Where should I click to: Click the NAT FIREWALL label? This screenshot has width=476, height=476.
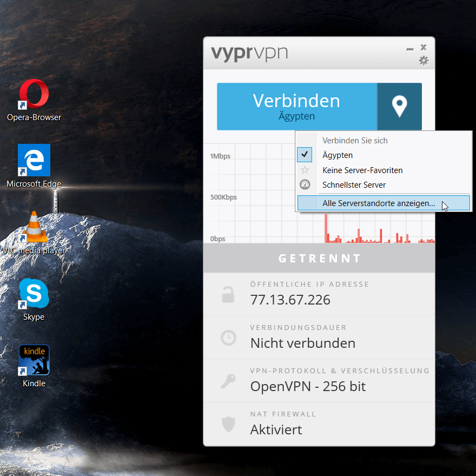click(283, 414)
